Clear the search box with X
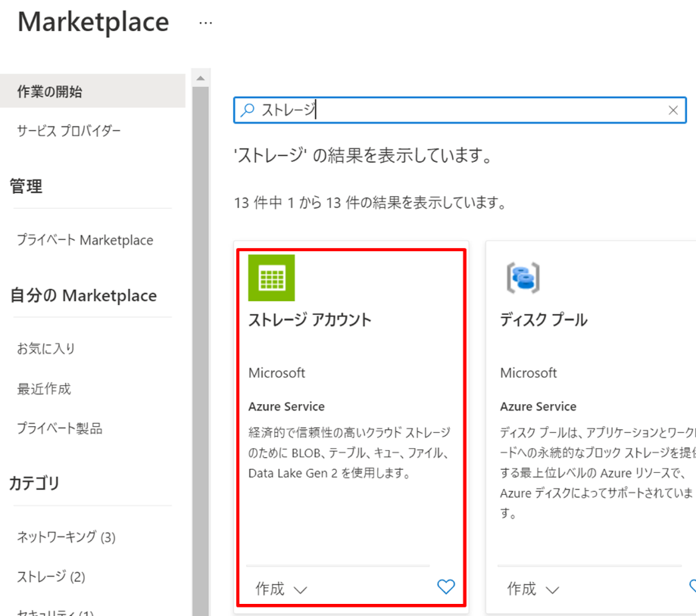The width and height of the screenshot is (696, 616). (x=673, y=110)
